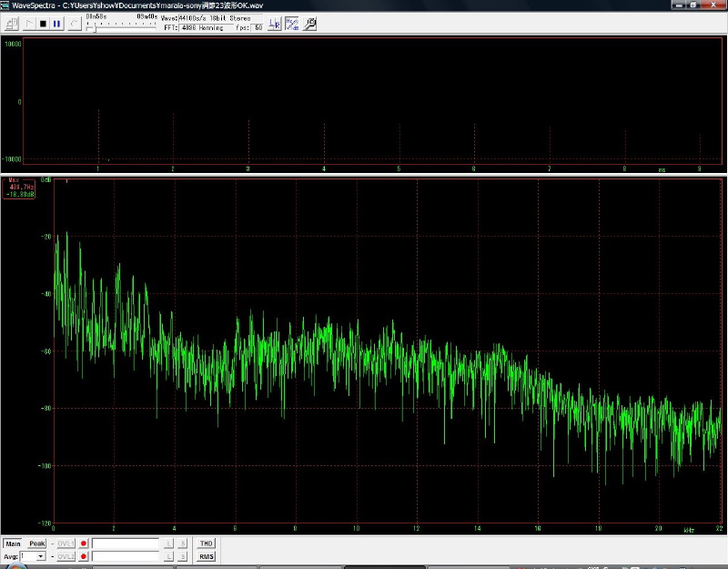Click the Max frequency readout box
This screenshot has height=569, width=728.
click(19, 187)
